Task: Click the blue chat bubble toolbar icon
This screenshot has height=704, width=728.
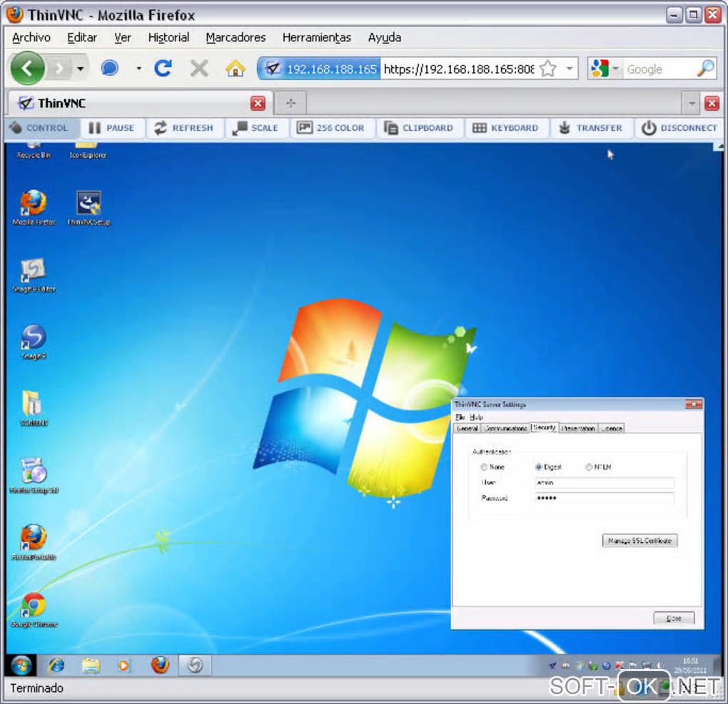Action: click(x=110, y=68)
